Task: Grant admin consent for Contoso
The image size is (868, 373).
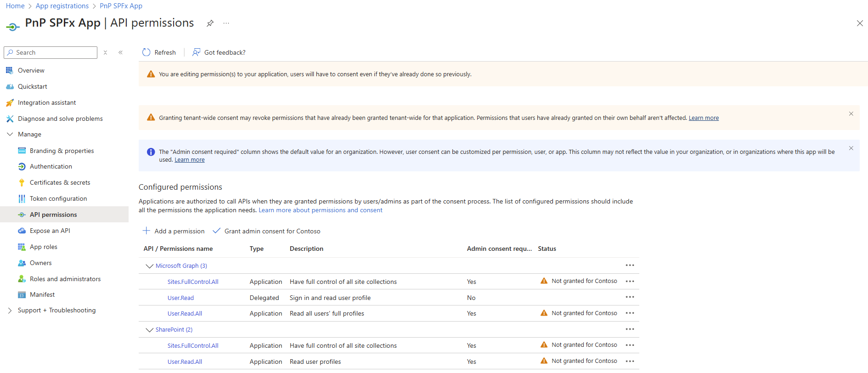Action: [x=266, y=231]
